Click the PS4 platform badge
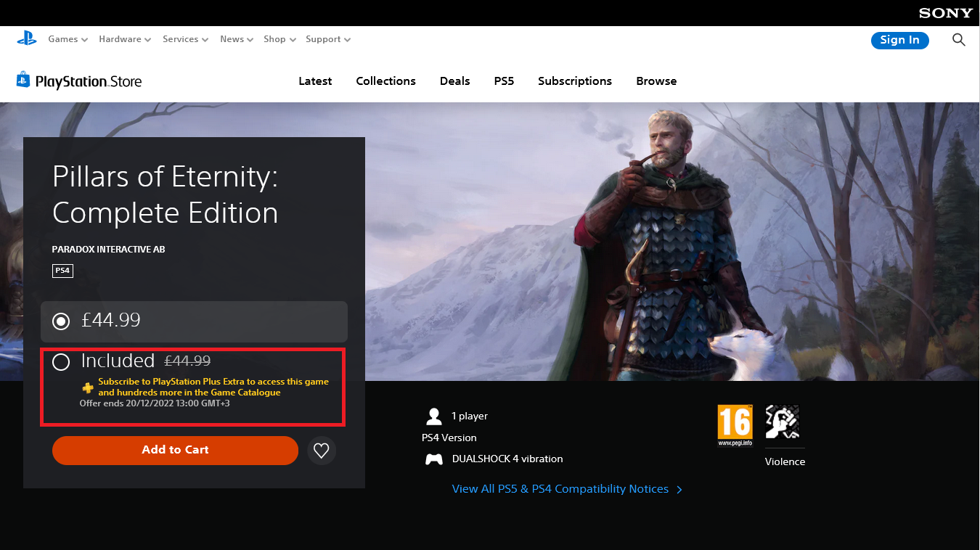980x550 pixels. [62, 271]
